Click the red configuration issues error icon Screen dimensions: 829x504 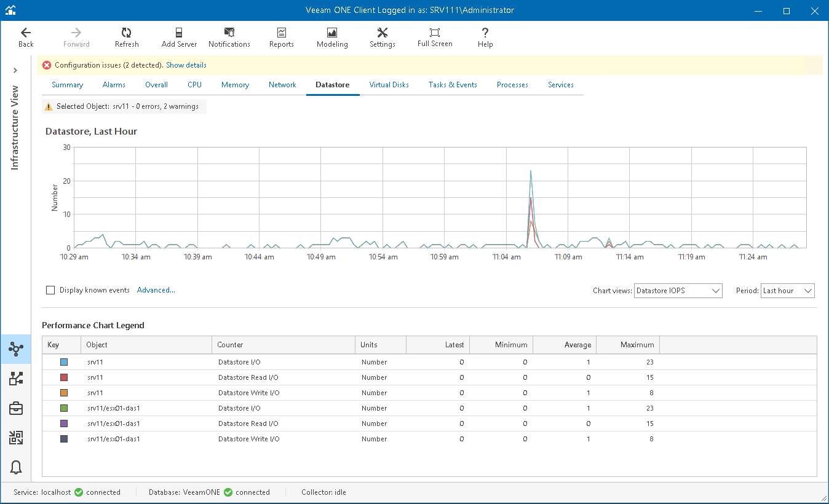47,65
